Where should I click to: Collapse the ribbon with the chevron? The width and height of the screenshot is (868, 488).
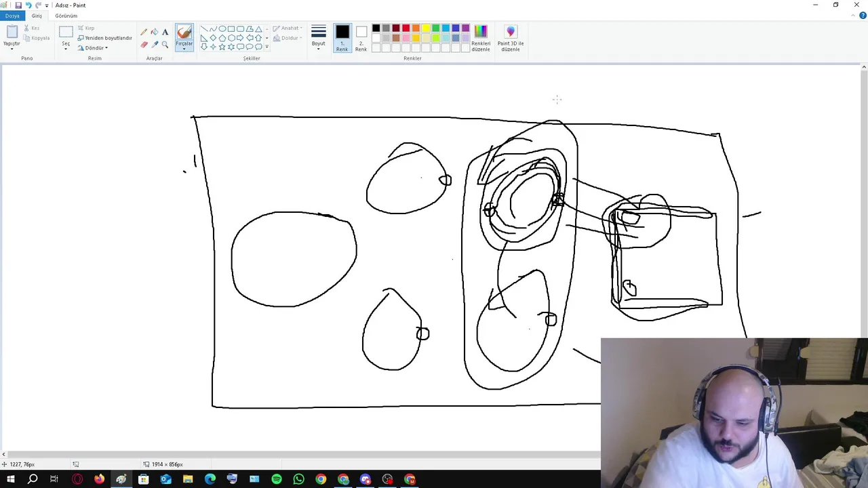point(854,15)
